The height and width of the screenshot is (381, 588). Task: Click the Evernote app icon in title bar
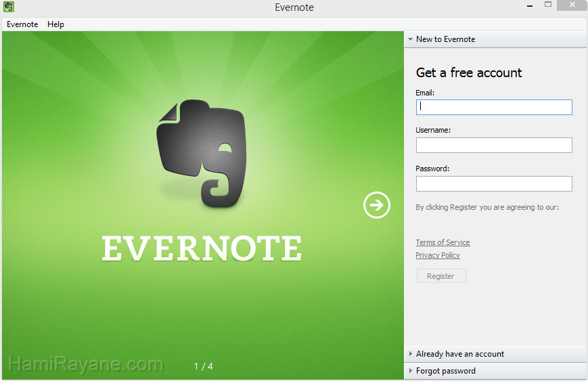[9, 7]
